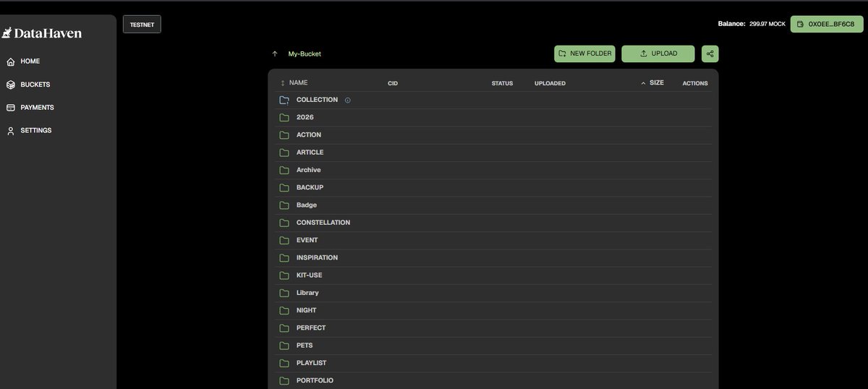
Task: Click the CONSTELLATION folder icon
Action: click(x=284, y=223)
